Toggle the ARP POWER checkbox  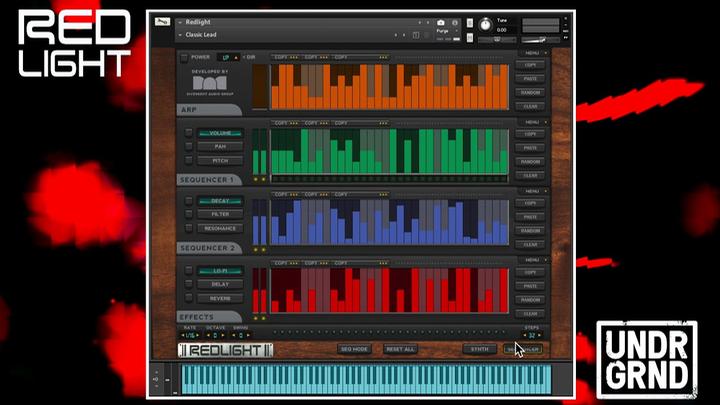click(184, 57)
